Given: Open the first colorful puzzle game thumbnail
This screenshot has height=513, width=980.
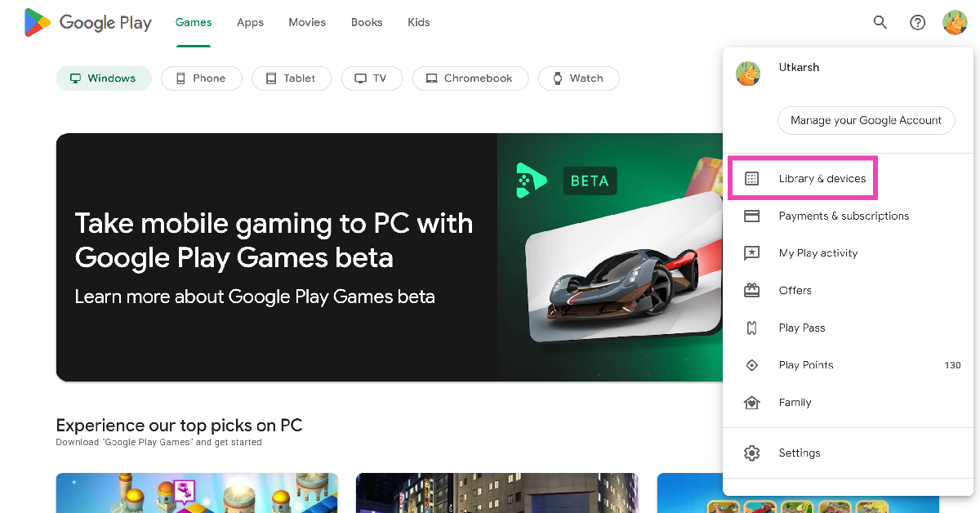Looking at the screenshot, I should click(197, 493).
